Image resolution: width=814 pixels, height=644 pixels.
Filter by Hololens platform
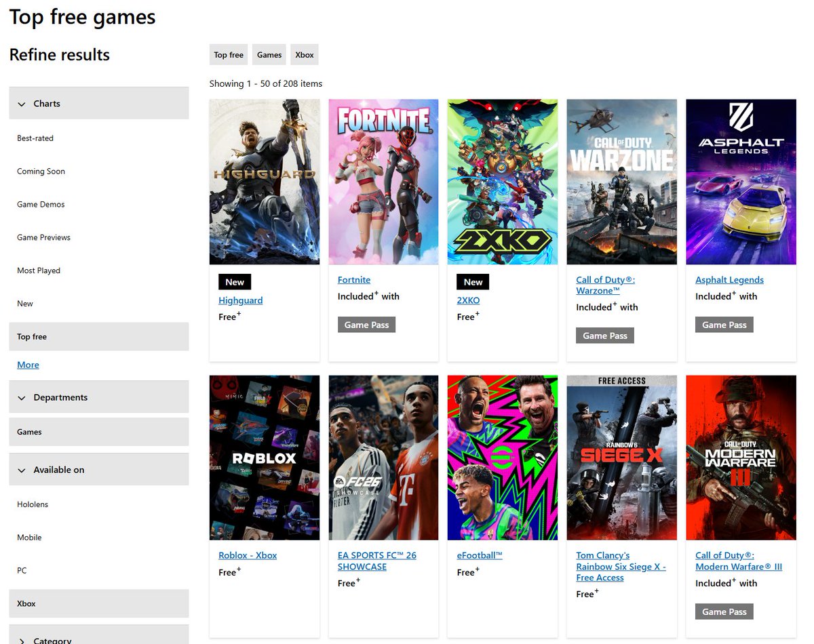[x=33, y=504]
